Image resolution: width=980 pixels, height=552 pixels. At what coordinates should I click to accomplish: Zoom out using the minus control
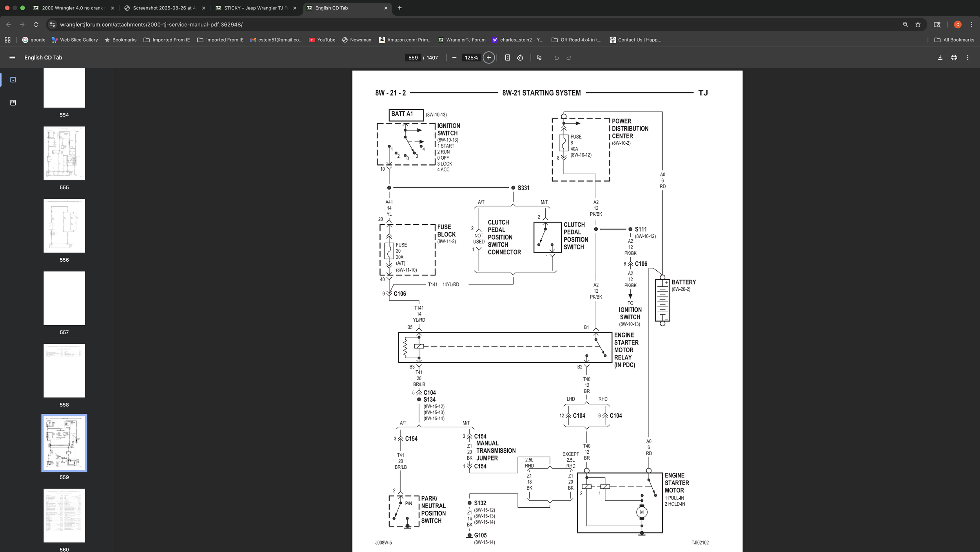point(454,57)
